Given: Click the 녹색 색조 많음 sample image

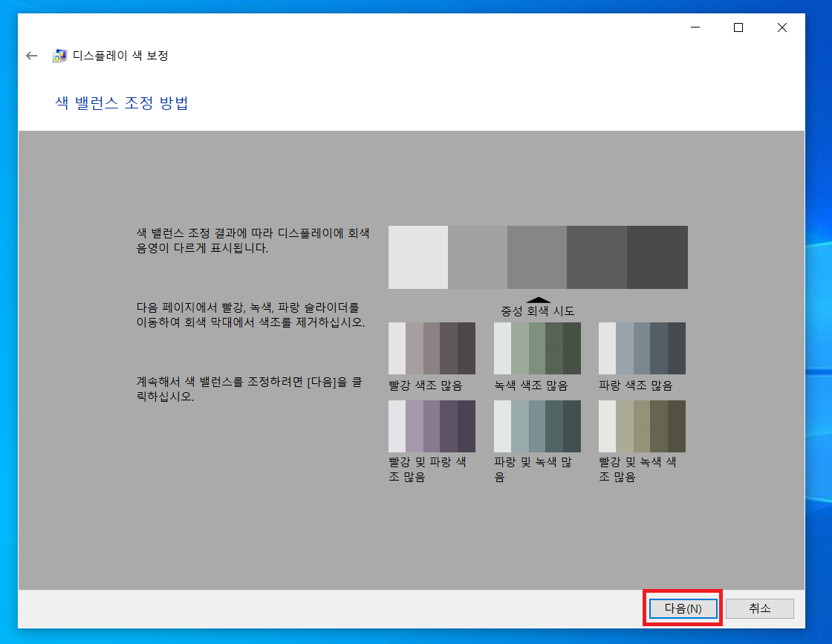Looking at the screenshot, I should tap(537, 348).
